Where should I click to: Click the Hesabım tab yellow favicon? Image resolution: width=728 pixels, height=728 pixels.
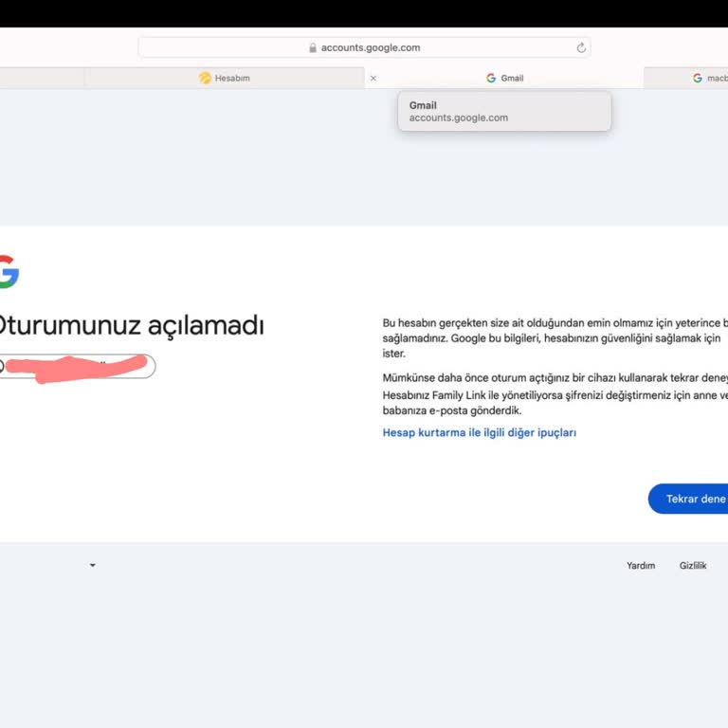(x=205, y=78)
